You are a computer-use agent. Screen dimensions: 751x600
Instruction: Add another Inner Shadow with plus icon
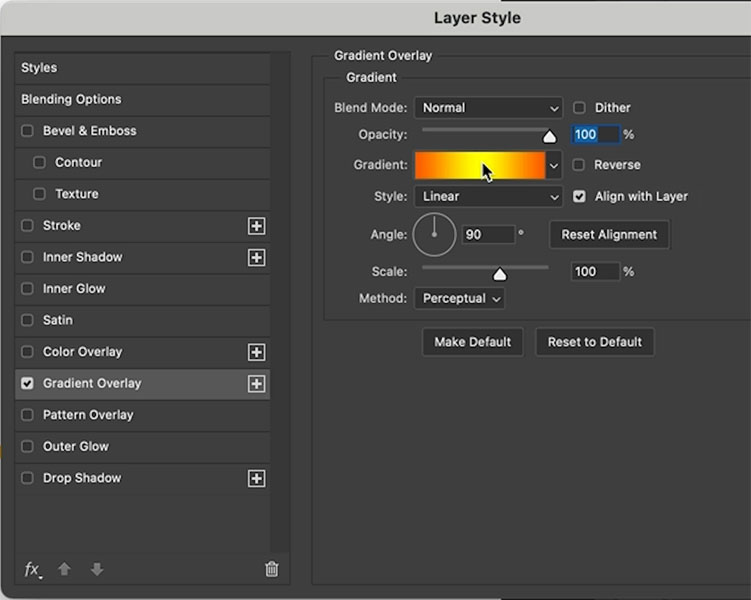click(256, 258)
